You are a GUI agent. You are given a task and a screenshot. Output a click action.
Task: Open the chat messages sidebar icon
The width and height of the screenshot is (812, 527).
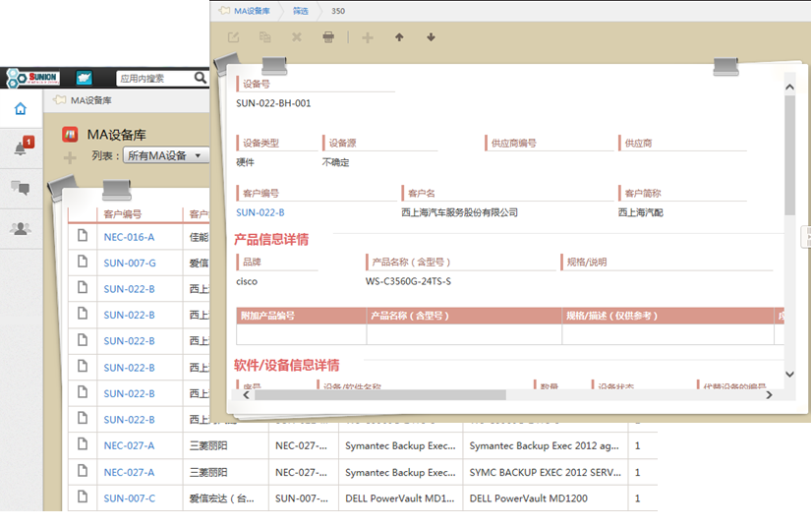click(x=21, y=188)
